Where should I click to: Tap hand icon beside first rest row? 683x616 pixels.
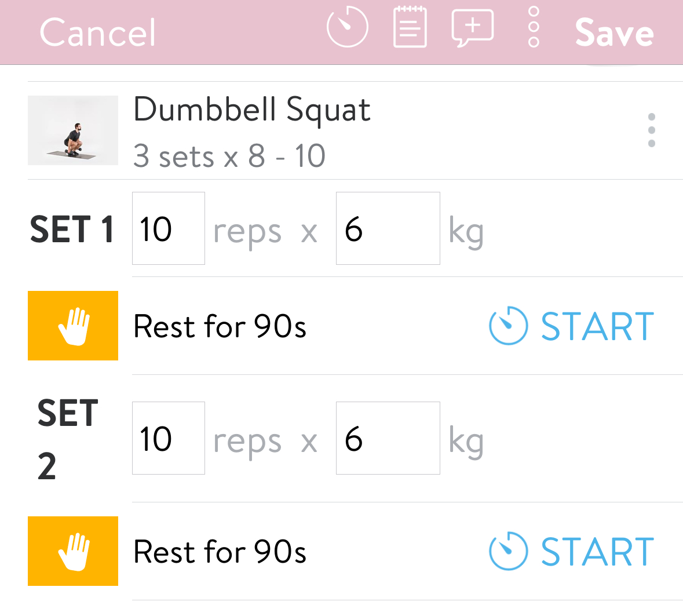pos(73,326)
